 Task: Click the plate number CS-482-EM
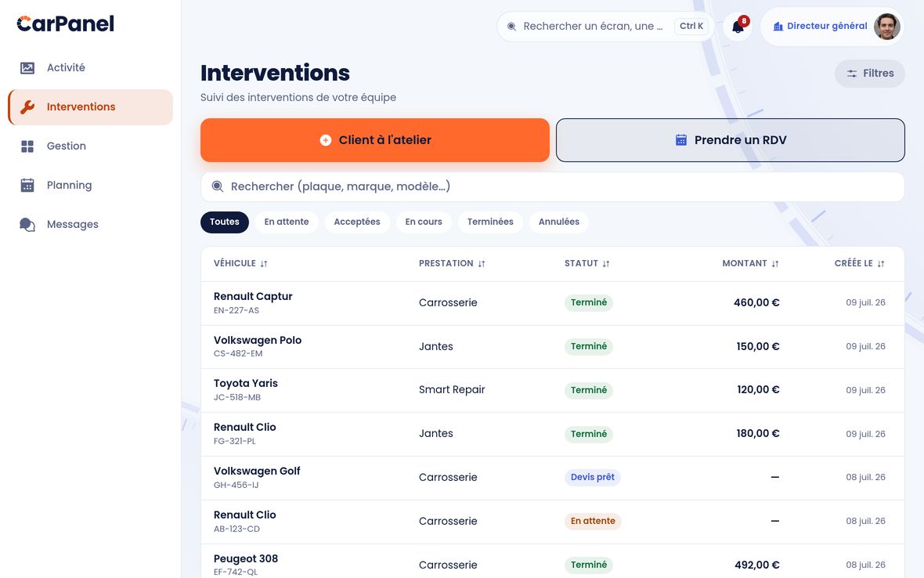[x=238, y=353]
